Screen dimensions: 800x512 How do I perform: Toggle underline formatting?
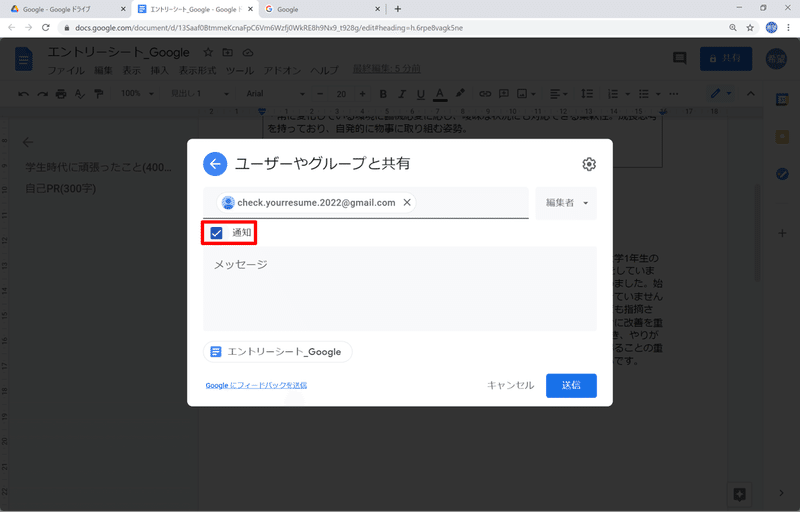420,94
